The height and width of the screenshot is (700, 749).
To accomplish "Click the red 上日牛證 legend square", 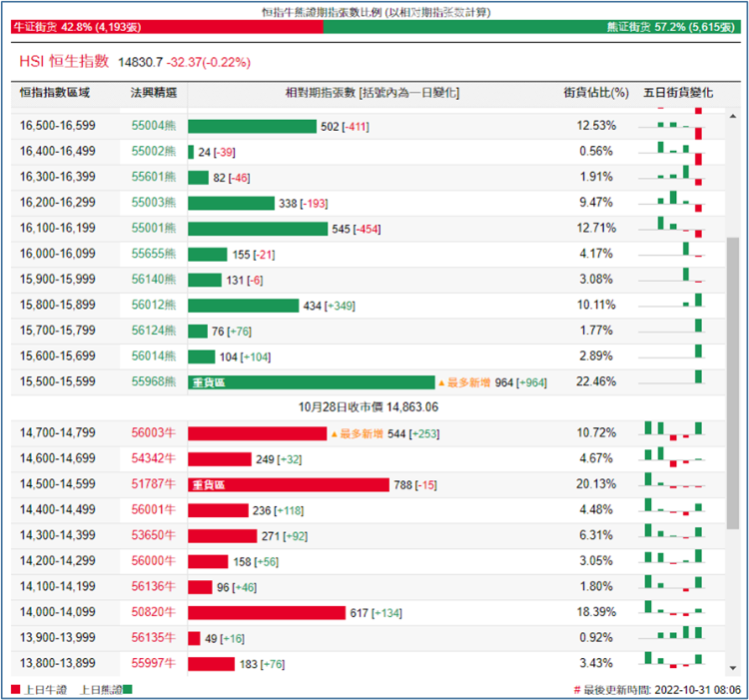I will (15, 689).
